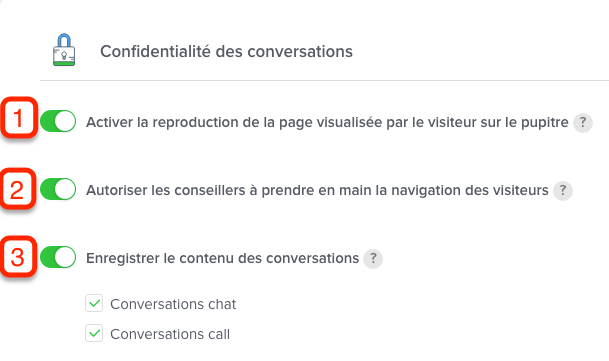Uncheck the Conversations chat checkbox

coord(94,303)
